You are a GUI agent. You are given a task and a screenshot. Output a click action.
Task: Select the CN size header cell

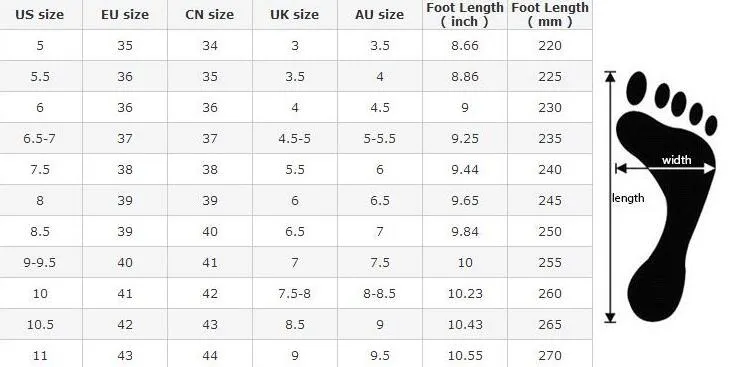point(210,14)
